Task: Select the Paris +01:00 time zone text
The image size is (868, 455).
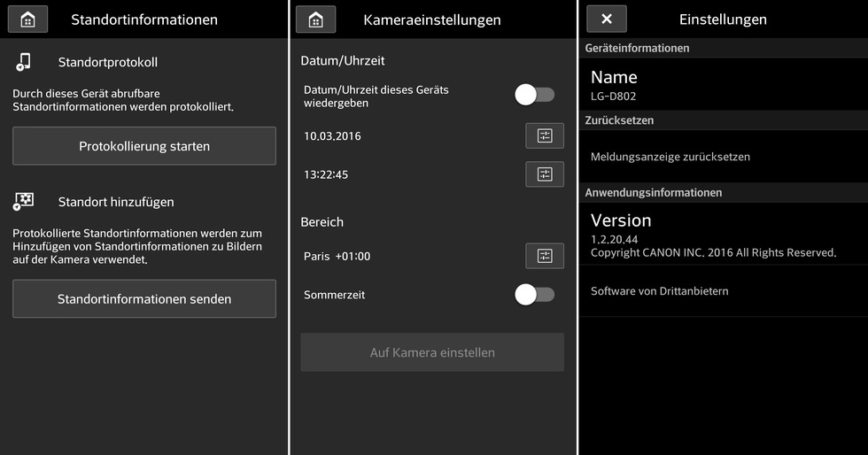Action: [x=337, y=257]
